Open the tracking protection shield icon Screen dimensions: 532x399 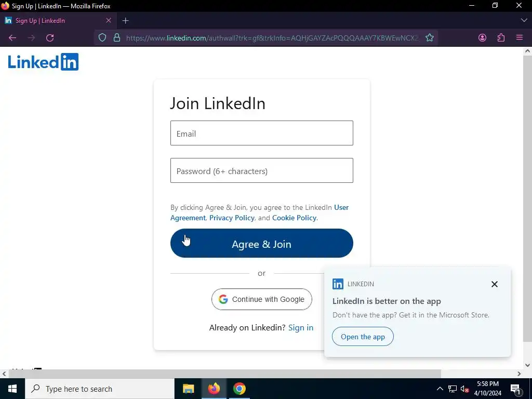coord(102,37)
